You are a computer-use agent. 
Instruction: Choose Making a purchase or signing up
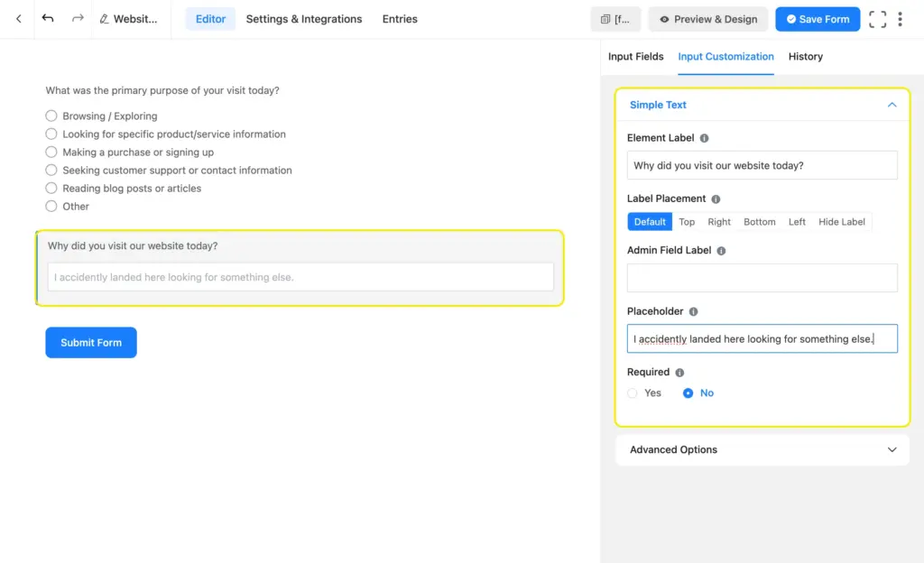point(51,152)
